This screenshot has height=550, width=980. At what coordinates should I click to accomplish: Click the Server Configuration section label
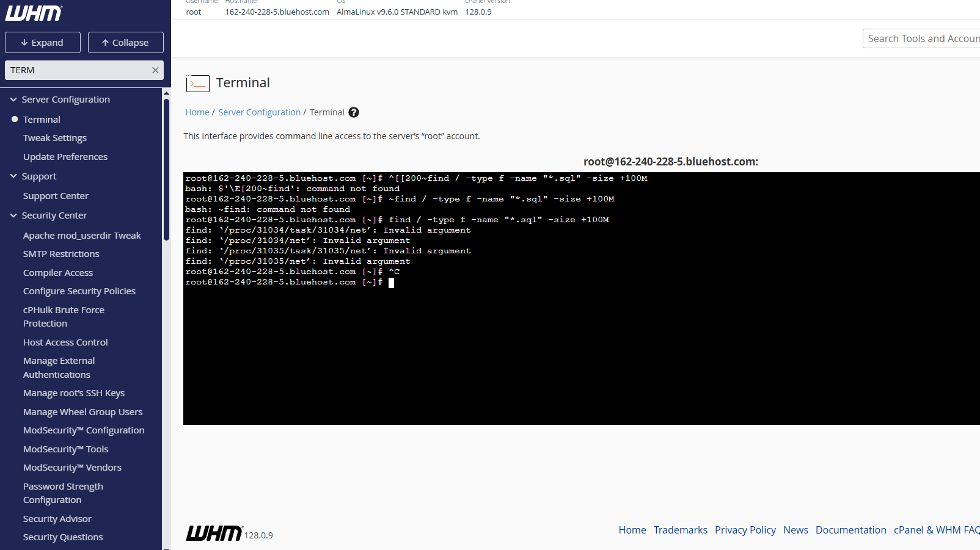coord(66,100)
